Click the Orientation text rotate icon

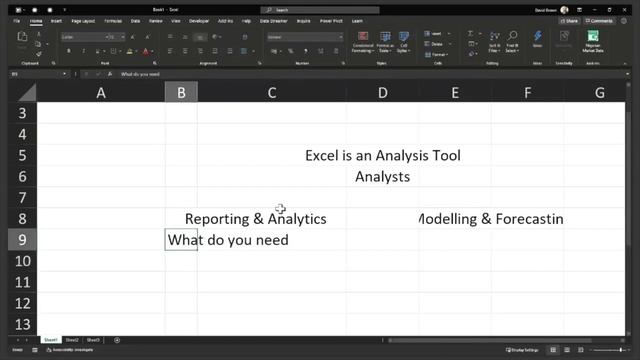click(x=215, y=37)
